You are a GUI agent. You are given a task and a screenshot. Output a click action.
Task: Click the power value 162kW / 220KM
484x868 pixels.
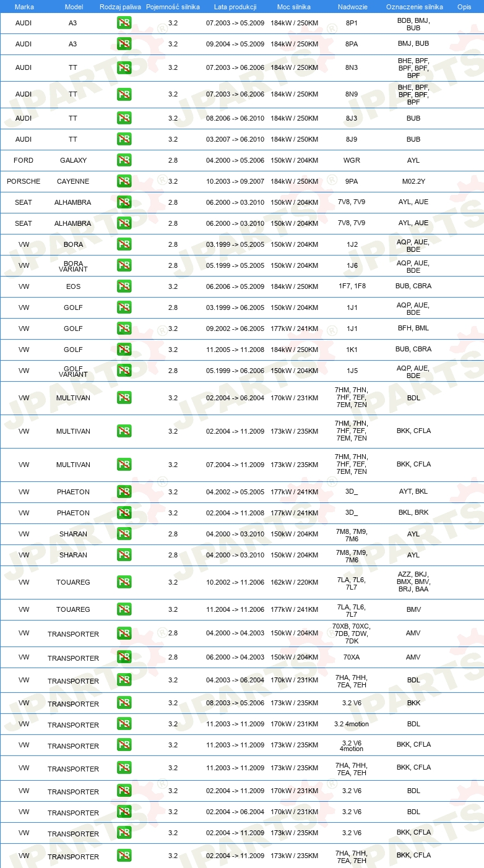tap(294, 583)
